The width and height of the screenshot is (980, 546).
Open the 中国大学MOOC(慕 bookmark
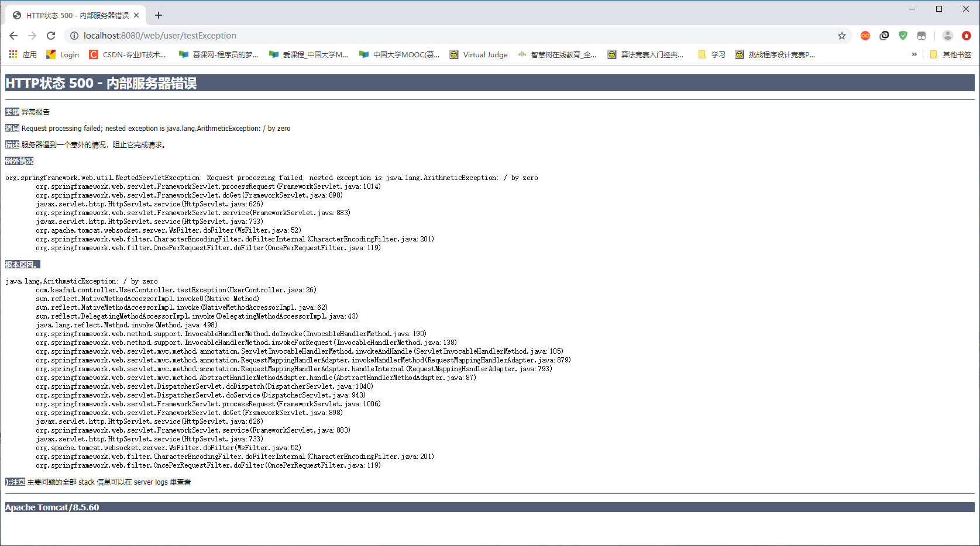tap(399, 54)
